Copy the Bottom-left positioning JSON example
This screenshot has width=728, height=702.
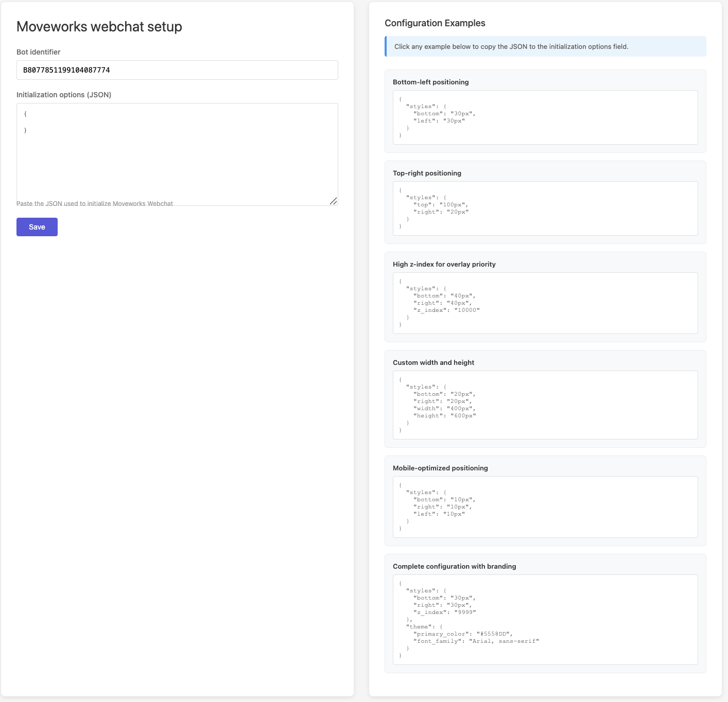[x=545, y=117]
